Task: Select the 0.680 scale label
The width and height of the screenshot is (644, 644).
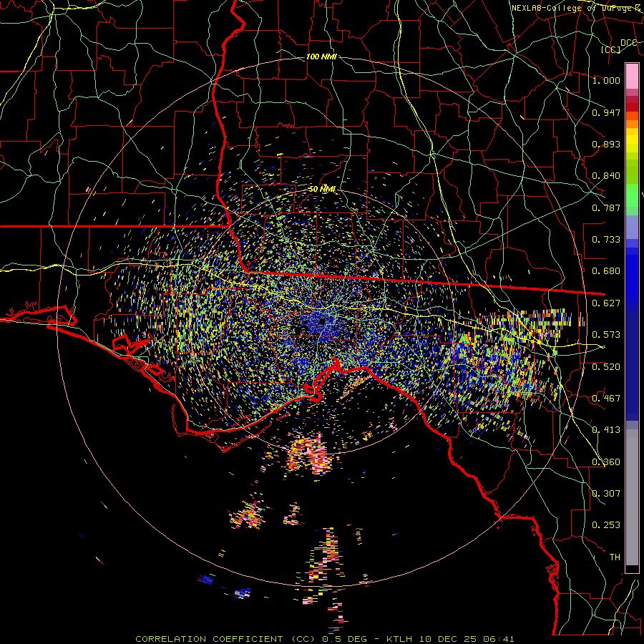Action: click(x=606, y=271)
